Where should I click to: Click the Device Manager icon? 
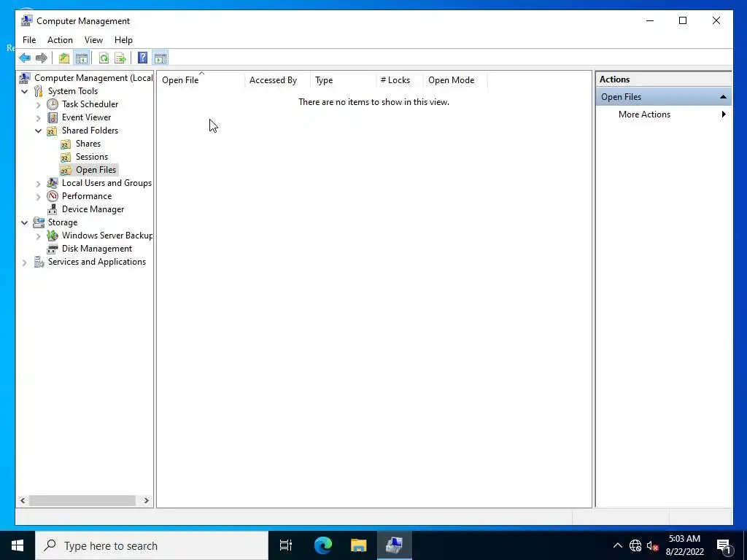click(x=53, y=209)
